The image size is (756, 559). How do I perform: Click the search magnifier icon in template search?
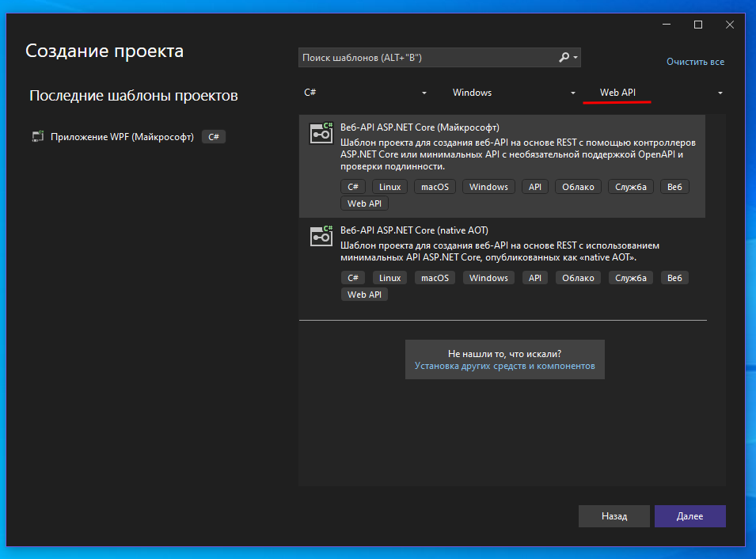[x=564, y=58]
